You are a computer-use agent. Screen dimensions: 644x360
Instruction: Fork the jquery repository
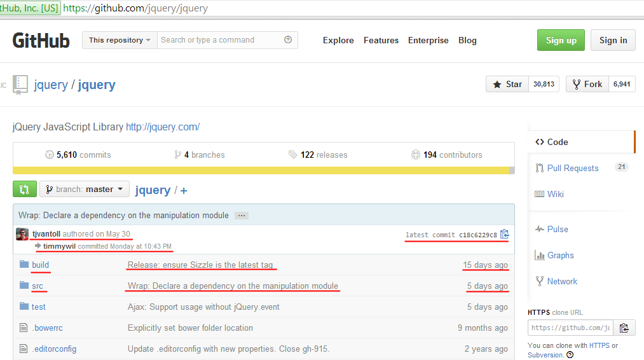click(587, 84)
